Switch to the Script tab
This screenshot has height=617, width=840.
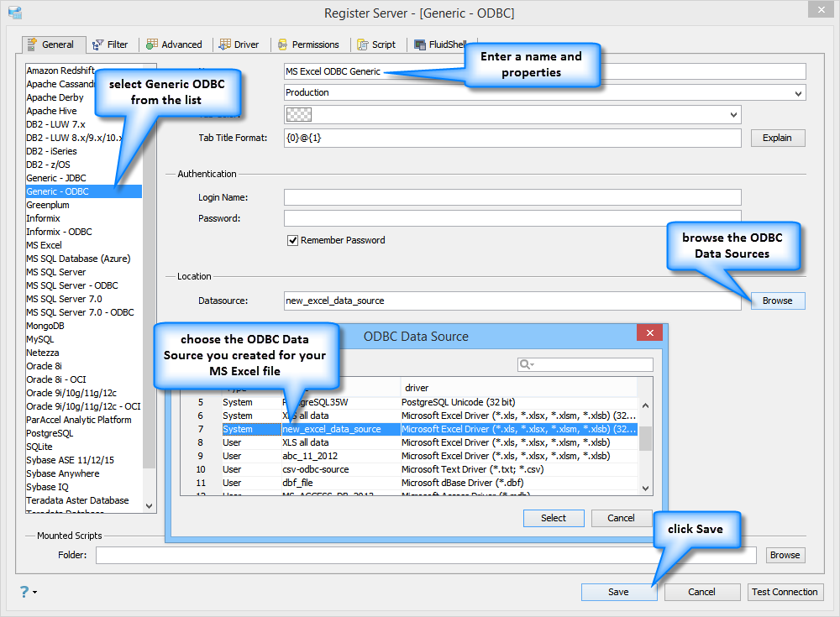(x=376, y=44)
